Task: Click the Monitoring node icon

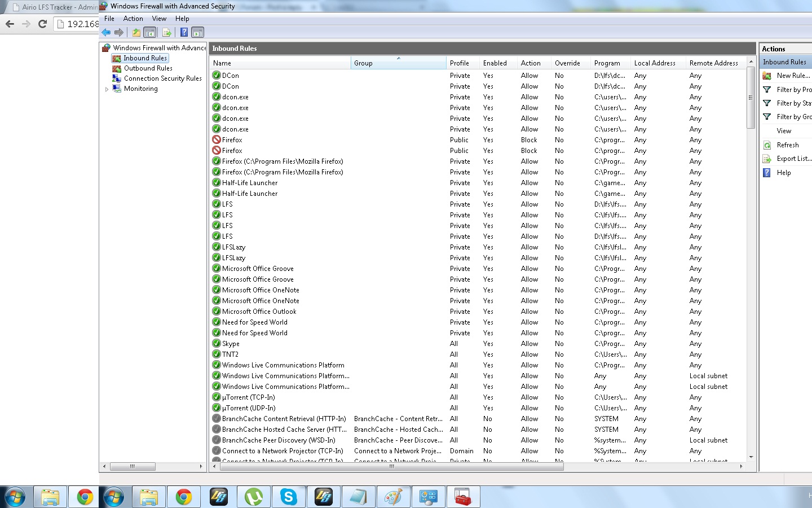Action: 117,89
